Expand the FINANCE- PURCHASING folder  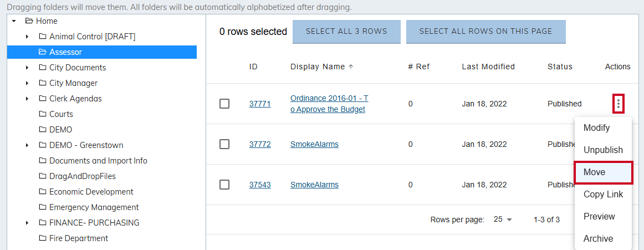(27, 223)
